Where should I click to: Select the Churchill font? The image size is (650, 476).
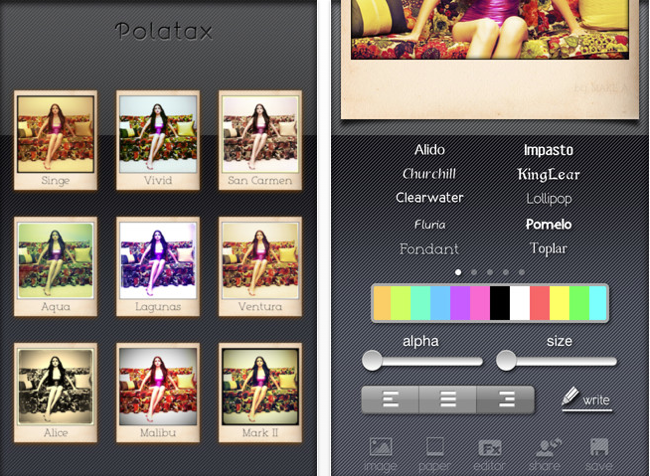pyautogui.click(x=429, y=173)
